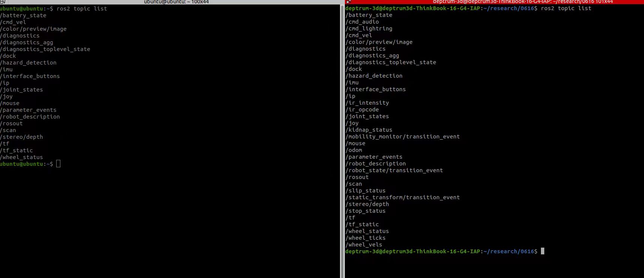Click /diagnostics_toplevel_state in left pane

45,49
